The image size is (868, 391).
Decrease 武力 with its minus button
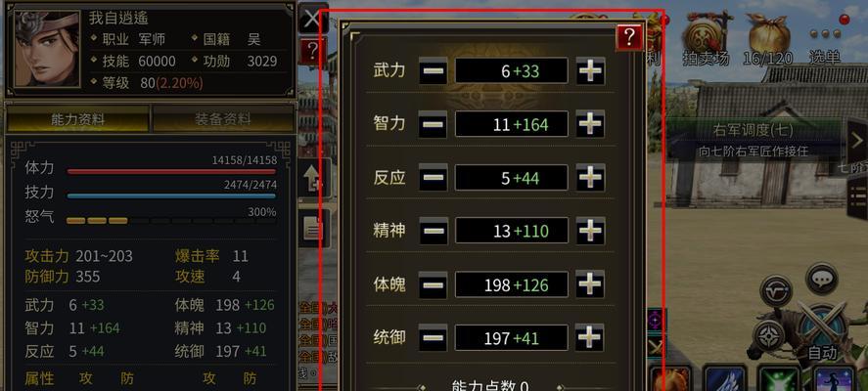[433, 71]
